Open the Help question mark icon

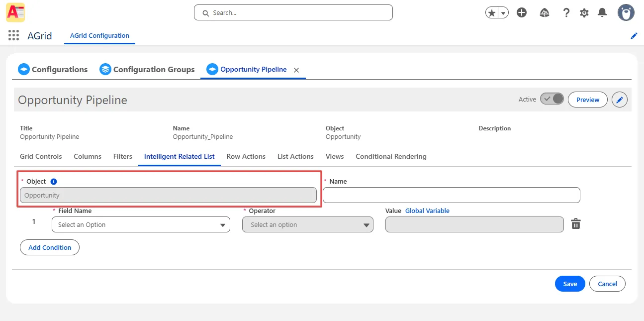click(566, 13)
